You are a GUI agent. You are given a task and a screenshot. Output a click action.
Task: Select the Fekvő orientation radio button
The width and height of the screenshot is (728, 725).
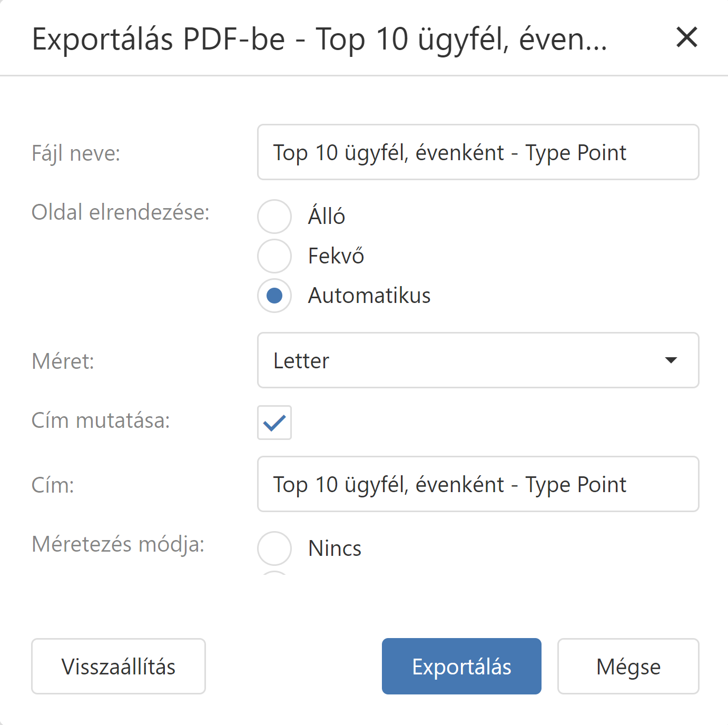[274, 256]
